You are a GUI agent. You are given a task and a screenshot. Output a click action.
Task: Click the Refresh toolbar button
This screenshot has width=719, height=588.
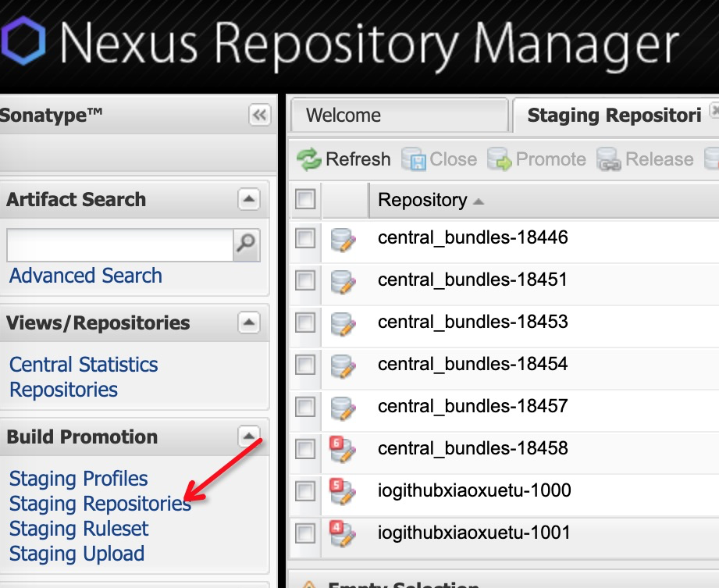click(344, 159)
